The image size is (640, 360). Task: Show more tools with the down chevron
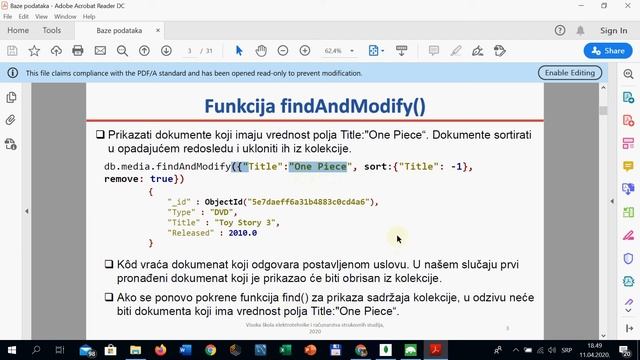pyautogui.click(x=629, y=311)
